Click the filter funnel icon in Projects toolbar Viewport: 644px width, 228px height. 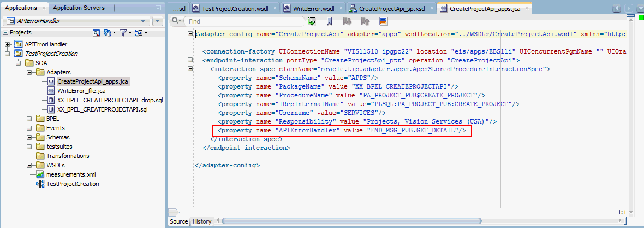(x=123, y=32)
